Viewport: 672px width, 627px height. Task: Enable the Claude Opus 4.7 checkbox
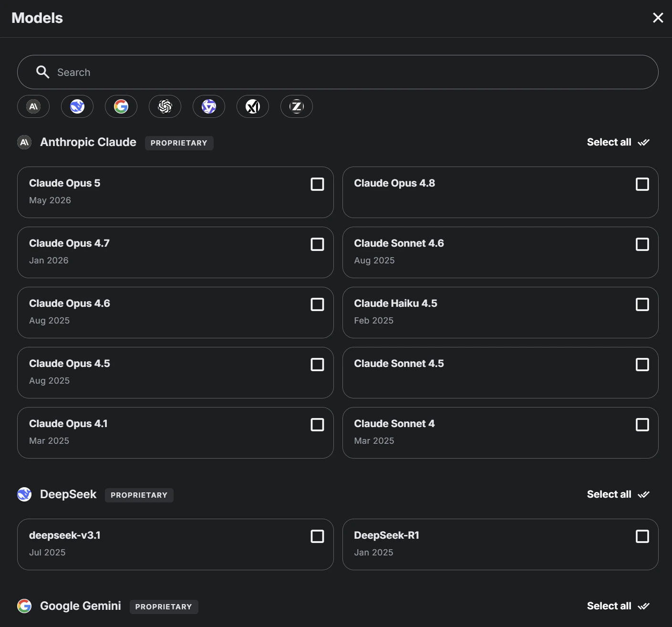point(317,244)
